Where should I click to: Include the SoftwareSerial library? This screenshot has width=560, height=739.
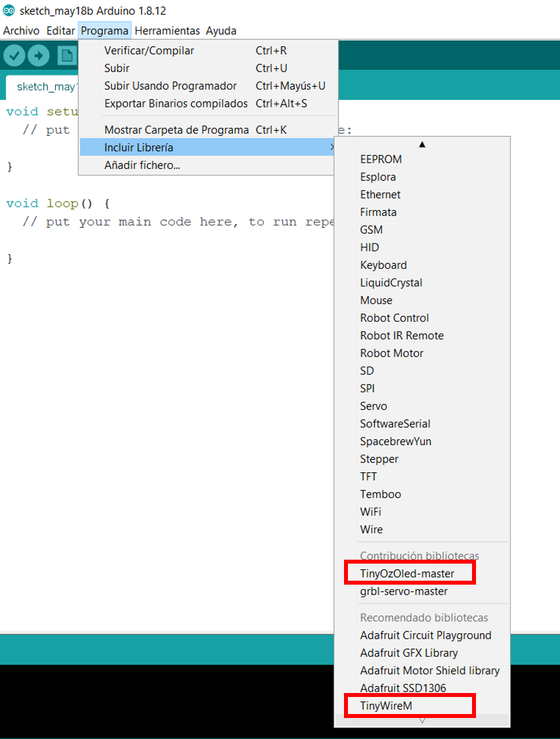[x=422, y=424]
